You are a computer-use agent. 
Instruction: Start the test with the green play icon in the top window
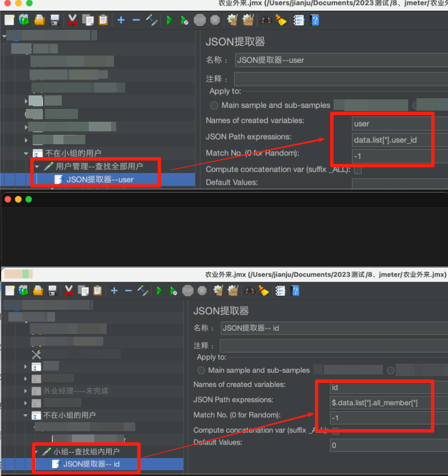170,20
